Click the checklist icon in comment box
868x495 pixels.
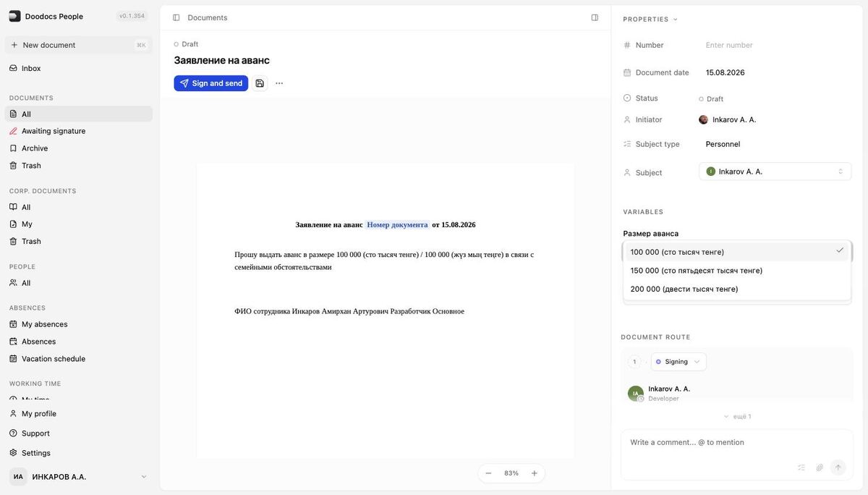click(801, 467)
